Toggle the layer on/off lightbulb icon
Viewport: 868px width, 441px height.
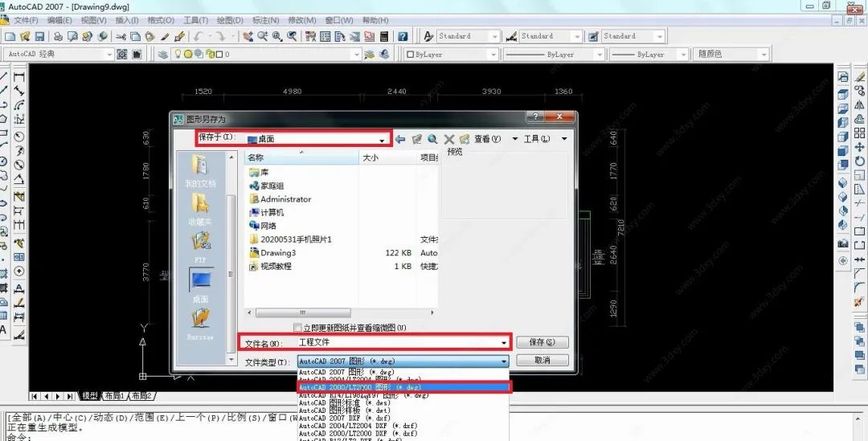click(x=178, y=55)
